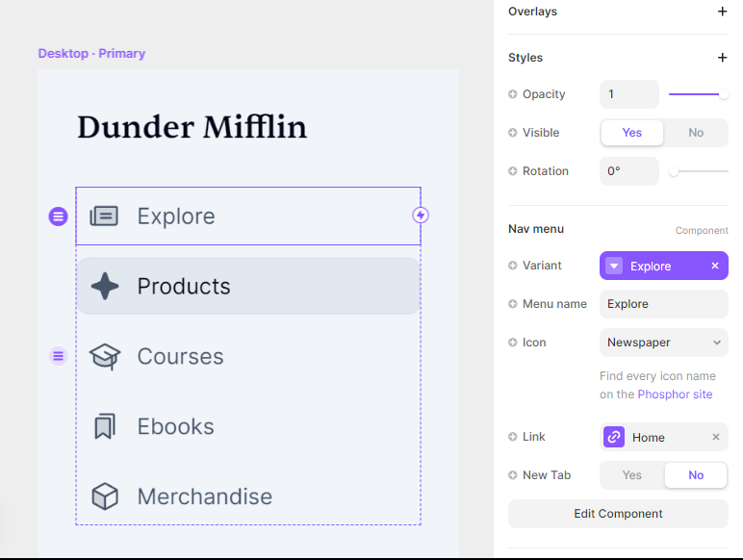Image resolution: width=743 pixels, height=560 pixels.
Task: Open the lightning interaction icon on Explore
Action: pyautogui.click(x=421, y=216)
